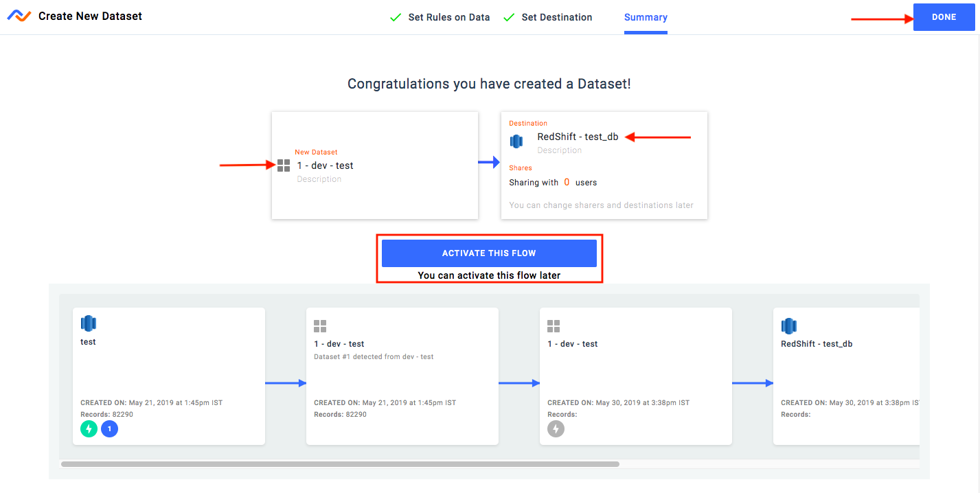Select the RedShift - test_db flow card

846,376
